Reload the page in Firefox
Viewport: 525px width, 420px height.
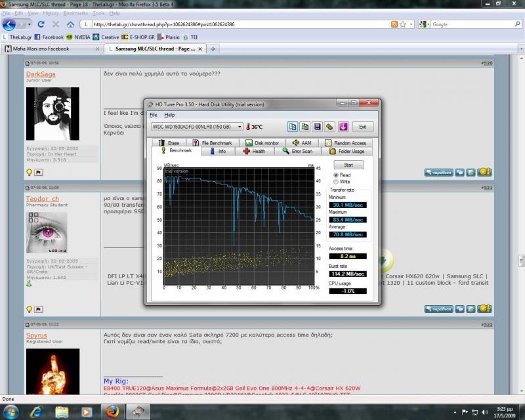[41, 24]
